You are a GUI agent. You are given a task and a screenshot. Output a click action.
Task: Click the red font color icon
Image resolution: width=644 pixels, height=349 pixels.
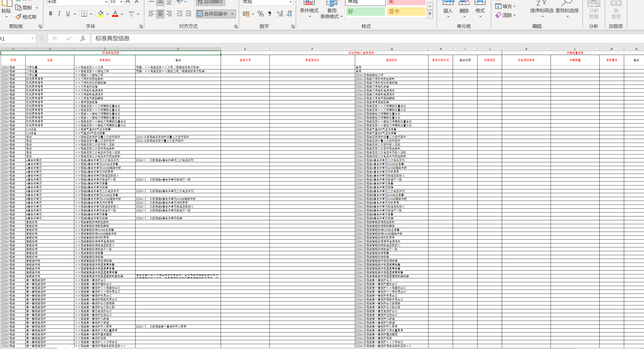coord(115,14)
